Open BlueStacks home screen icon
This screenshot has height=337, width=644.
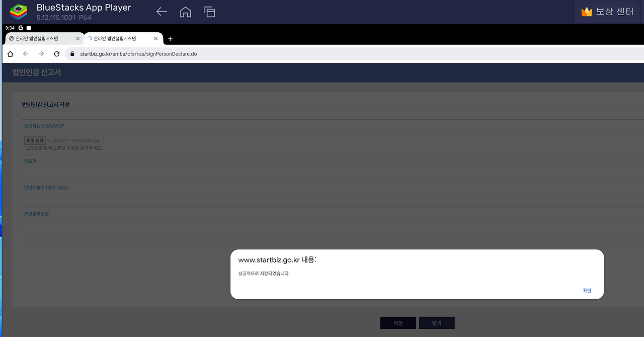[x=186, y=12]
